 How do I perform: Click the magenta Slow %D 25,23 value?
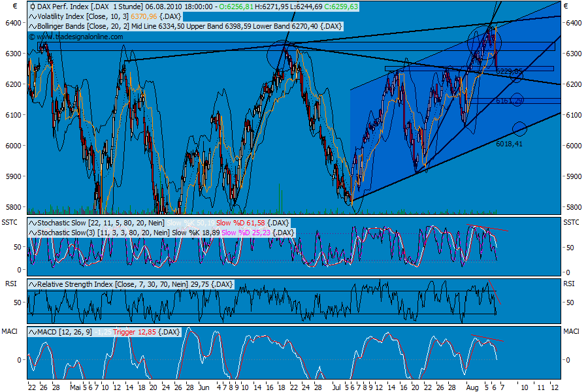246,233
